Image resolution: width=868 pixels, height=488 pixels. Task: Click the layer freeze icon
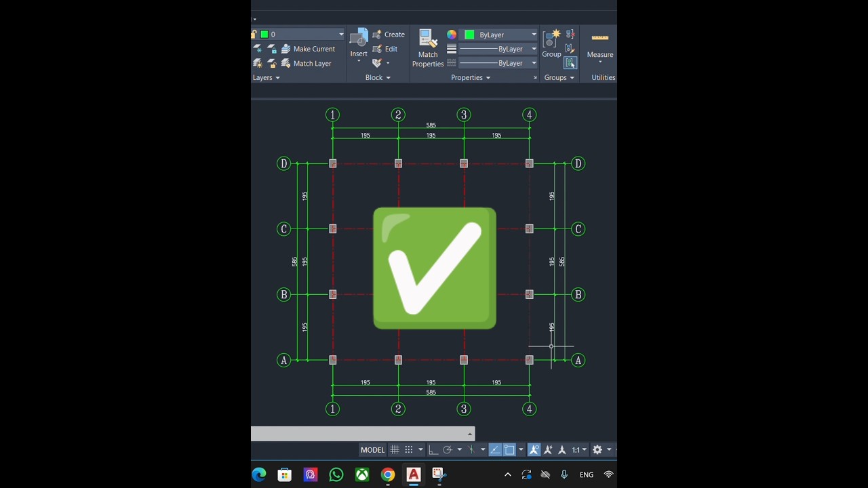coord(258,49)
